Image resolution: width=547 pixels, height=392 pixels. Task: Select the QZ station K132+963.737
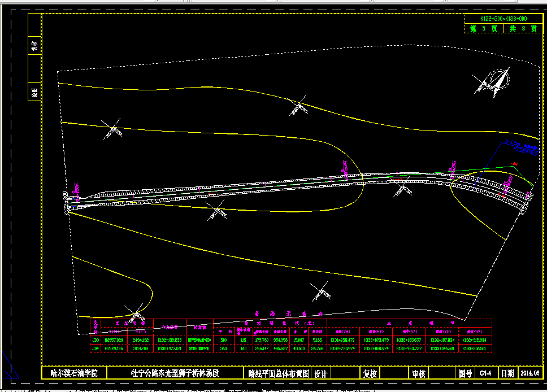pos(409,349)
